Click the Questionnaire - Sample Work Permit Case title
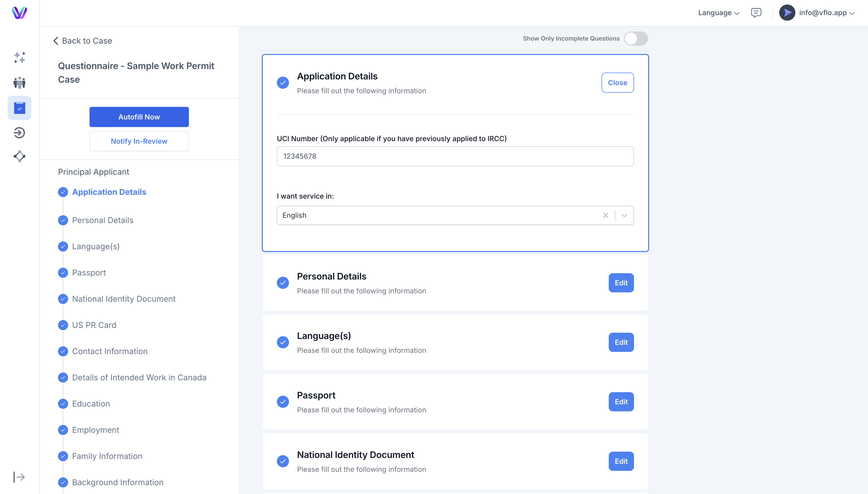 (136, 73)
